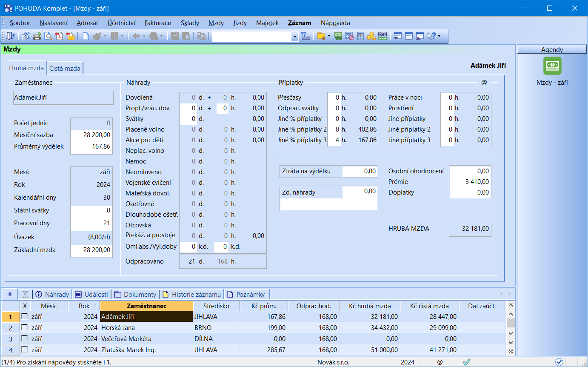588x367 pixels.
Task: Click the diskette save toolbar icon
Action: point(175,37)
